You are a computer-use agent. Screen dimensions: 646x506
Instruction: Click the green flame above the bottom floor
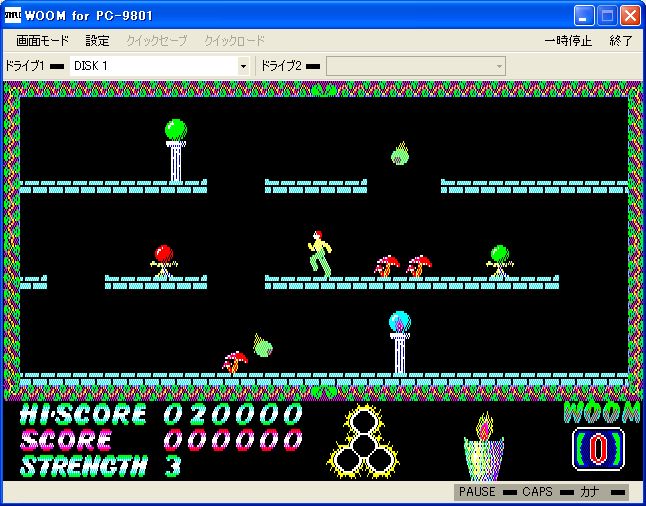(262, 345)
